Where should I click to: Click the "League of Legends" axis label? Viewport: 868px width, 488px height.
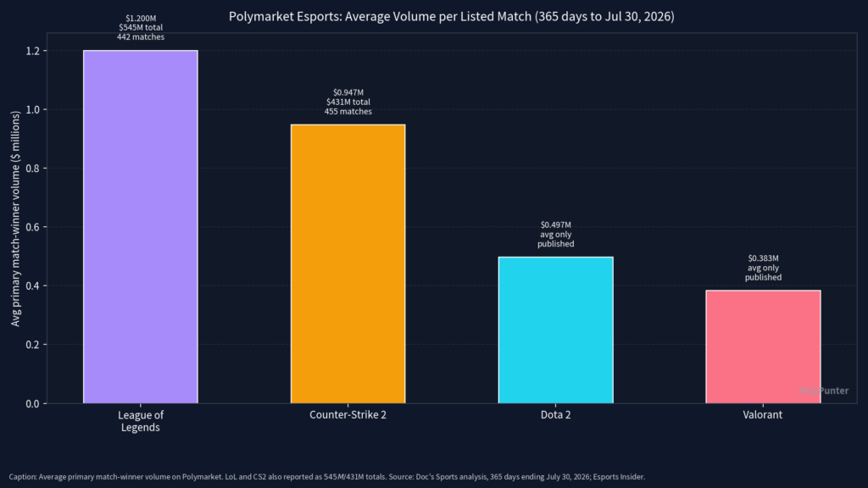(x=141, y=421)
